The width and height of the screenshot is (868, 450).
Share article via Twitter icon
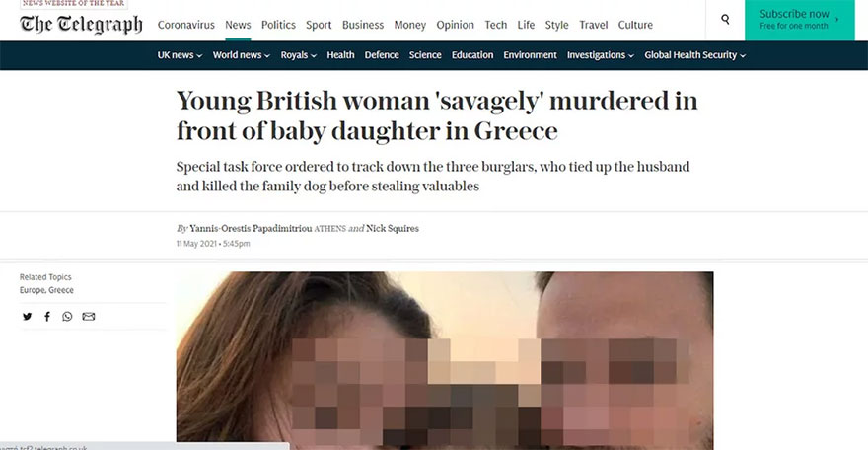pos(28,317)
